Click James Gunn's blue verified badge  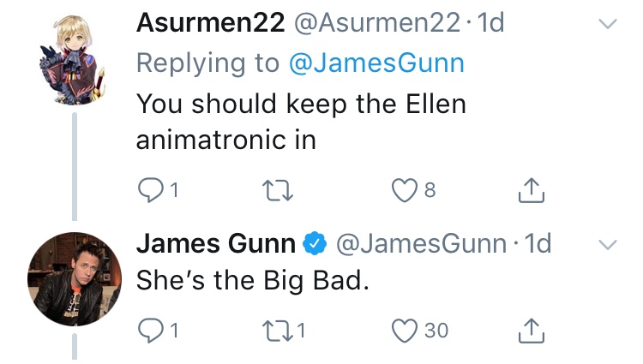tap(315, 245)
